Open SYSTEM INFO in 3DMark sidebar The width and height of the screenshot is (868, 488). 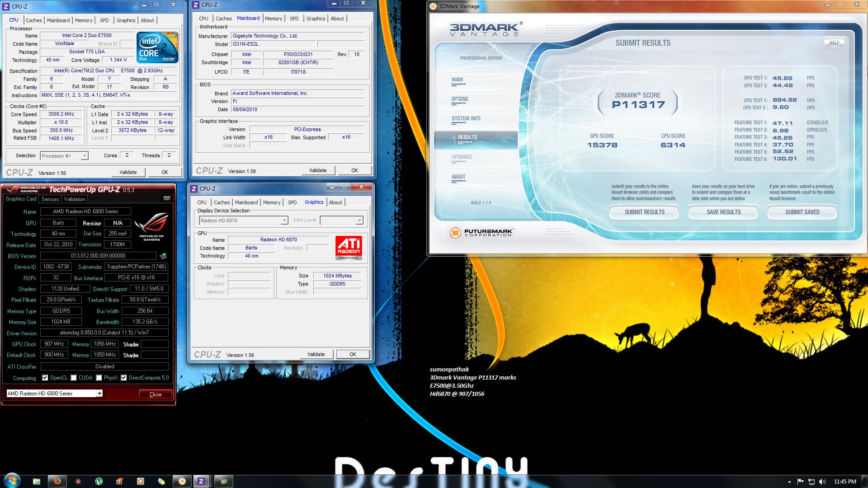466,119
